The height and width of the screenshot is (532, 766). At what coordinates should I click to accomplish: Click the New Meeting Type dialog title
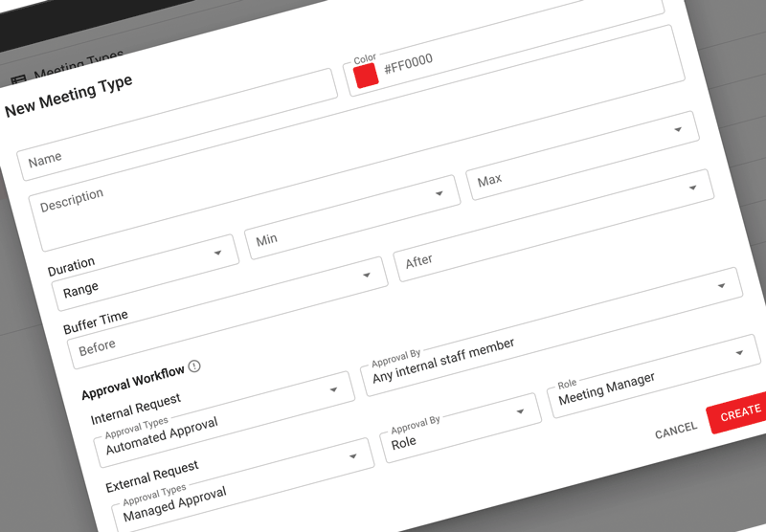coord(69,96)
